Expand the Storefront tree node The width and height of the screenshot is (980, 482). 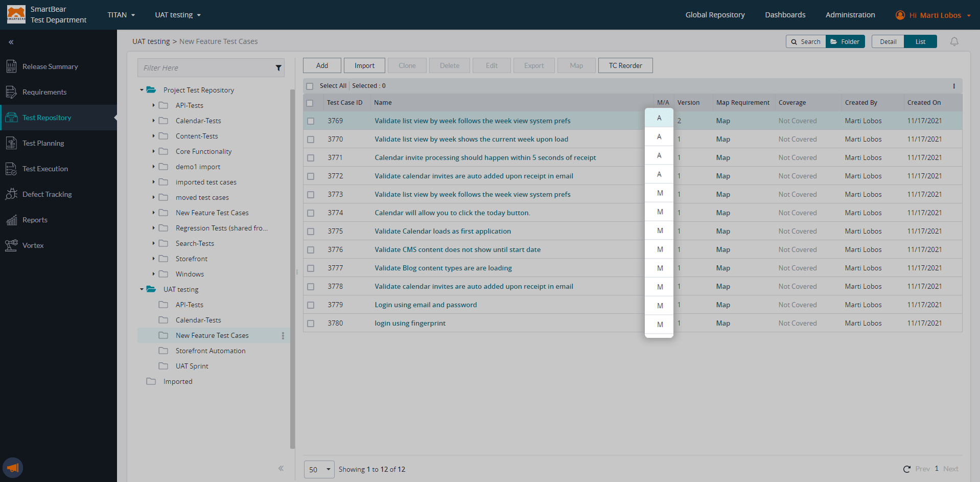click(153, 259)
